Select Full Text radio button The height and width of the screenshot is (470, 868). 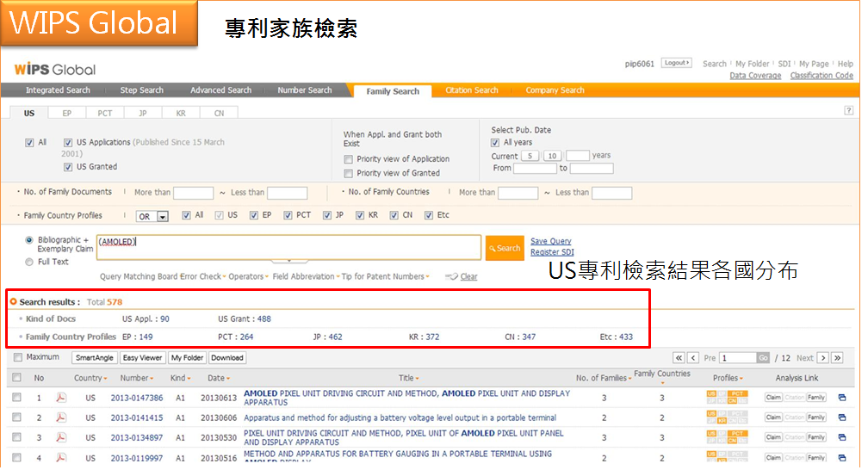[x=29, y=263]
